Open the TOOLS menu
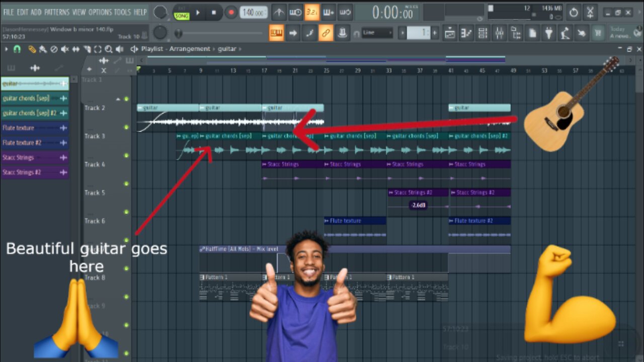The width and height of the screenshot is (644, 362). point(123,12)
